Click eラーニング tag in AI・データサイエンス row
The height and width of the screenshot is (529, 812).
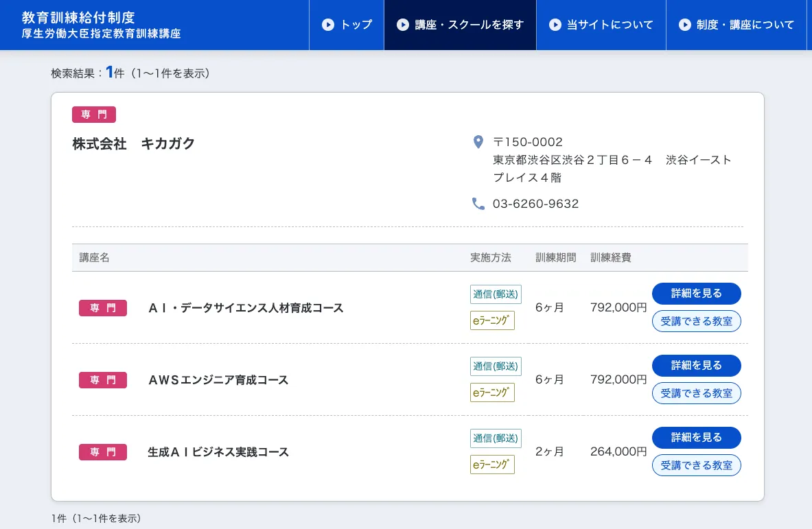tap(492, 320)
